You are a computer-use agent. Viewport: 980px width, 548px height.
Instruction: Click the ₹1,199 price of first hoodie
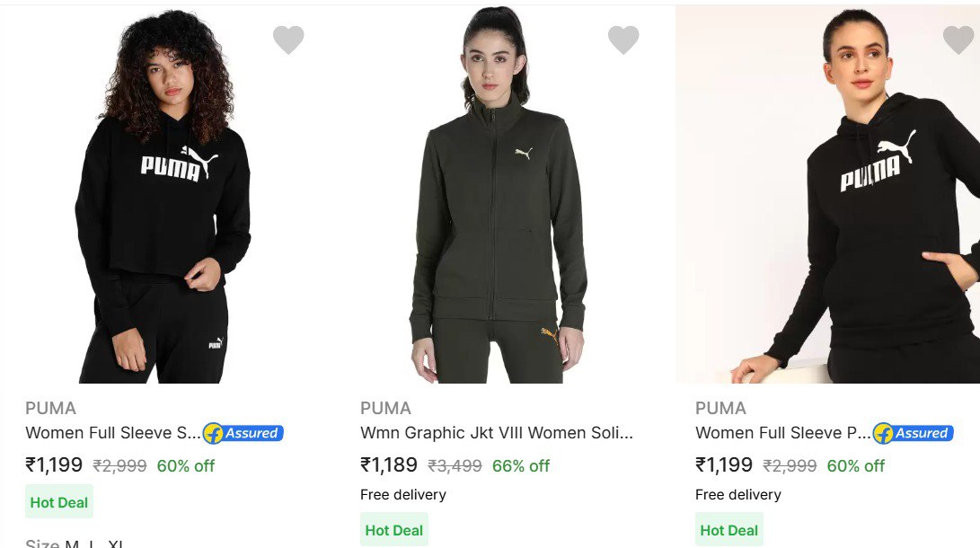coord(54,465)
